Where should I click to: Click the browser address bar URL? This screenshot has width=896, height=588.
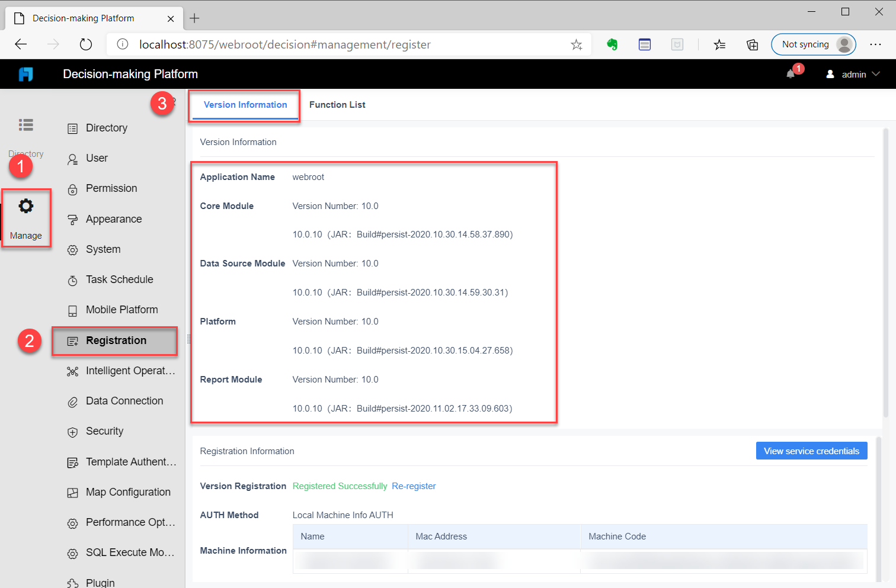[x=285, y=44]
